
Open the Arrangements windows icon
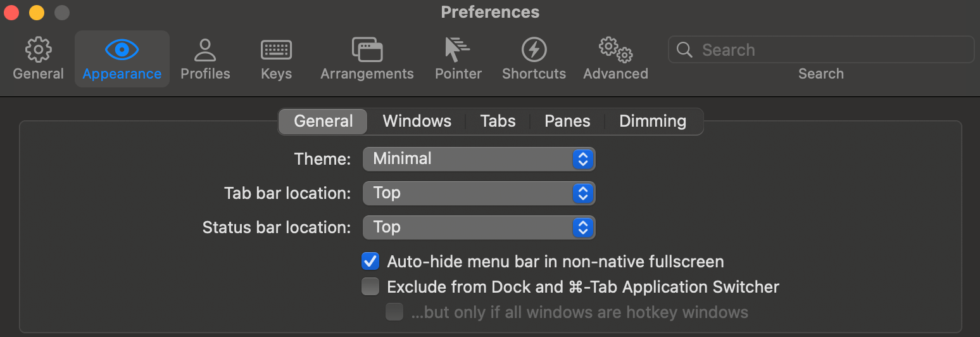tap(367, 50)
